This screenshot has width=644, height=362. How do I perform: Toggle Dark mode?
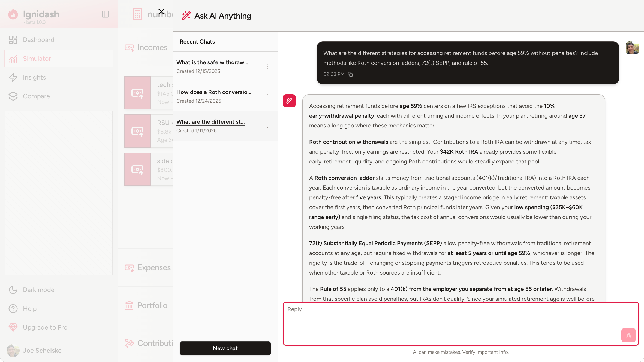(x=38, y=290)
